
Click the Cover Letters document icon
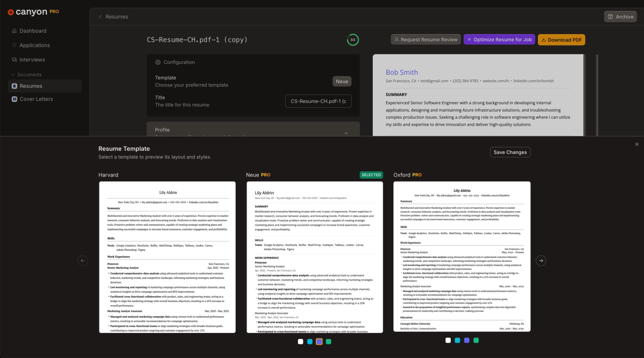14,99
